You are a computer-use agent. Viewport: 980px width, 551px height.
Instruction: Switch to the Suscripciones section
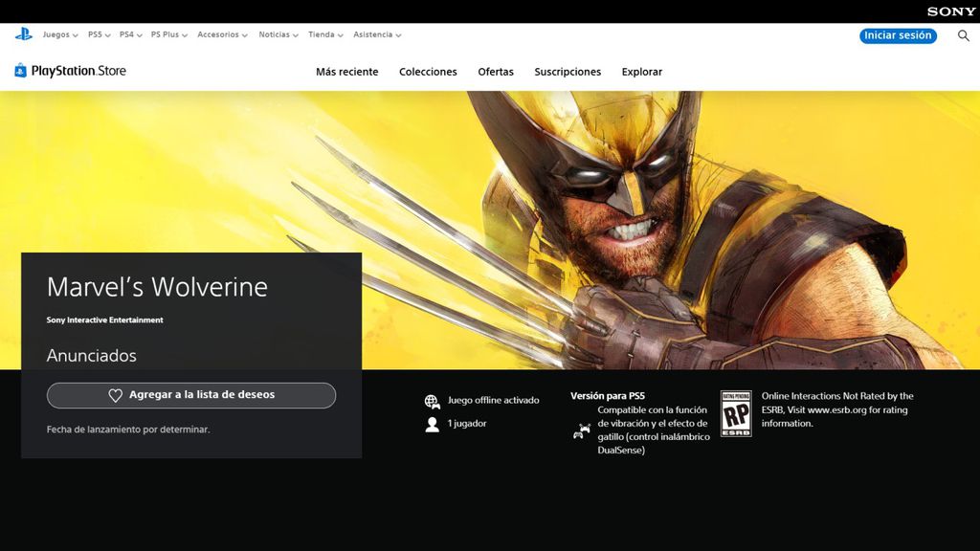[568, 72]
